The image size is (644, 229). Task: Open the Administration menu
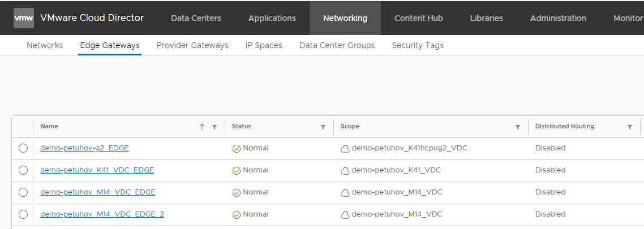(559, 18)
